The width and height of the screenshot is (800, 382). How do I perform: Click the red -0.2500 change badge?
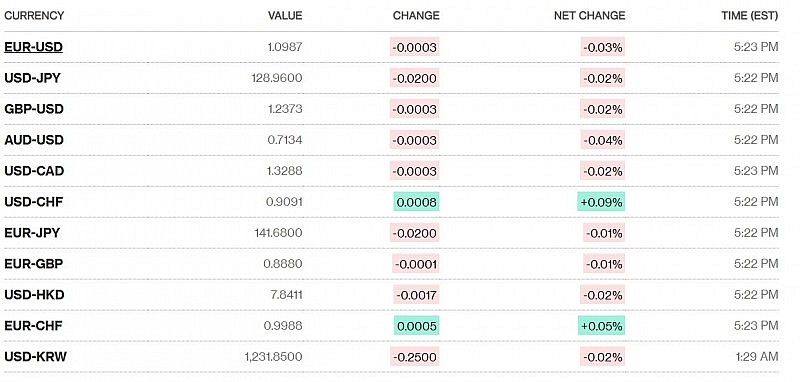point(414,356)
